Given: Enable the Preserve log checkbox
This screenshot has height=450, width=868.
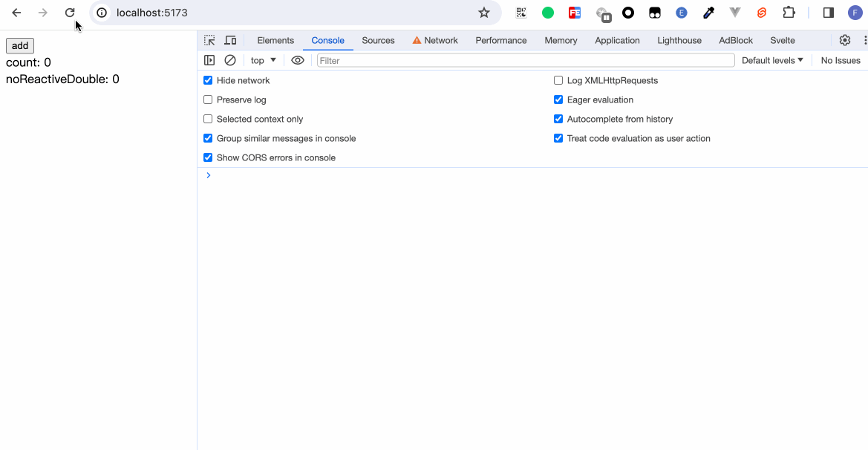Looking at the screenshot, I should [x=208, y=100].
